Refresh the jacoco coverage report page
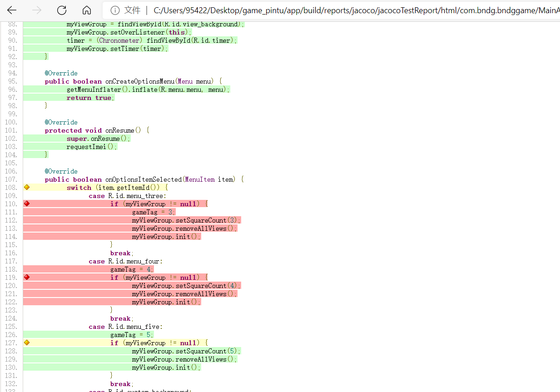Screen dimensions: 560x392 tap(62, 10)
